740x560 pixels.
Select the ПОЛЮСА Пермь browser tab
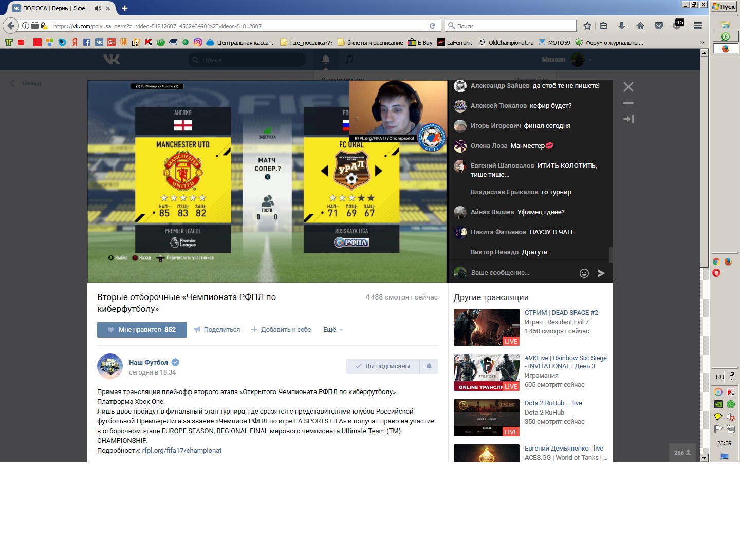pyautogui.click(x=57, y=8)
